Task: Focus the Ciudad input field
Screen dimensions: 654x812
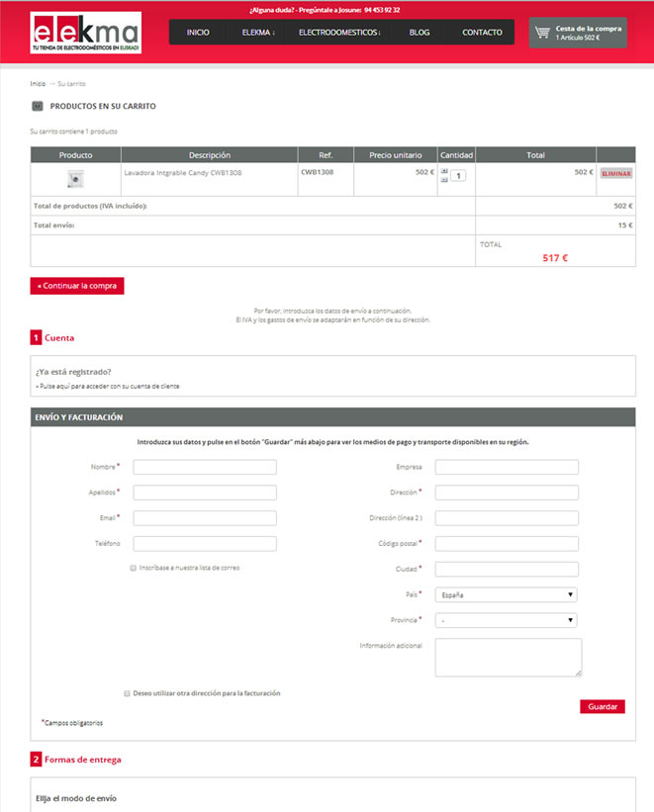Action: [507, 569]
